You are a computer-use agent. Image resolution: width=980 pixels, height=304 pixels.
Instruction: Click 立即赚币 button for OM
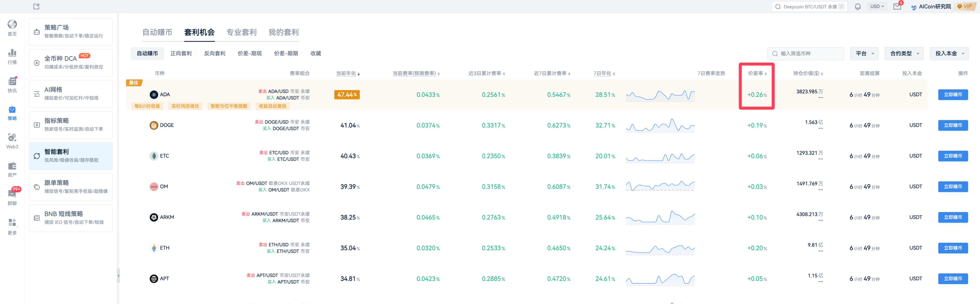(x=953, y=187)
